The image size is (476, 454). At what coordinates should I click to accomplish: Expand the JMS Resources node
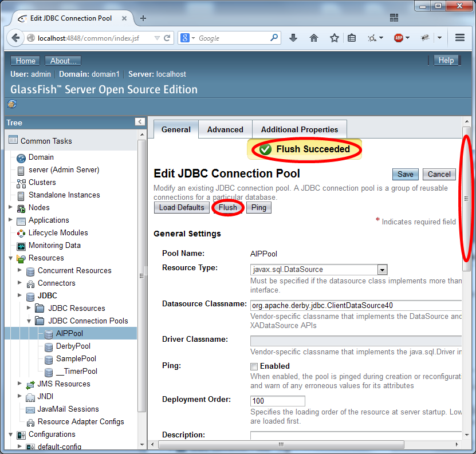point(20,384)
